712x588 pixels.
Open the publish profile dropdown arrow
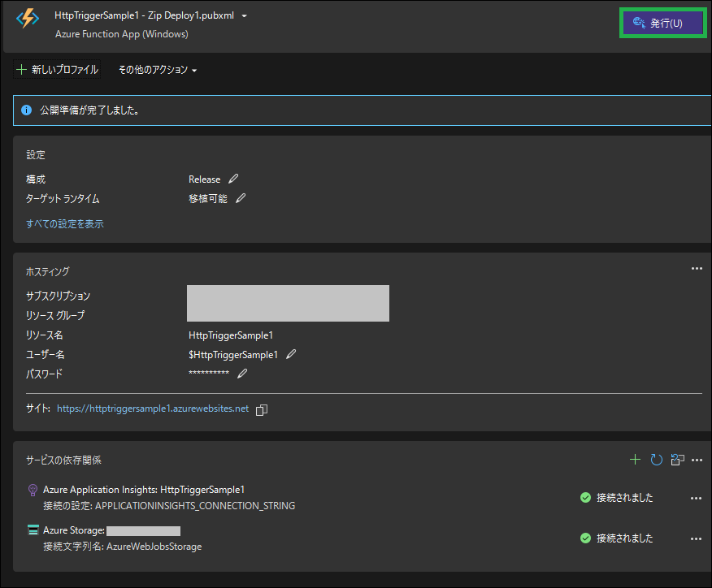point(245,15)
